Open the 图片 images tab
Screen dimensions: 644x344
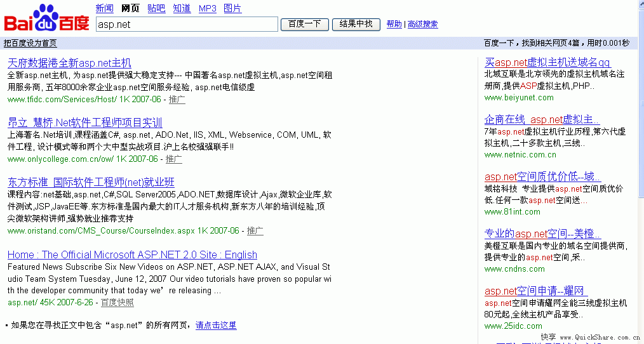[x=232, y=8]
